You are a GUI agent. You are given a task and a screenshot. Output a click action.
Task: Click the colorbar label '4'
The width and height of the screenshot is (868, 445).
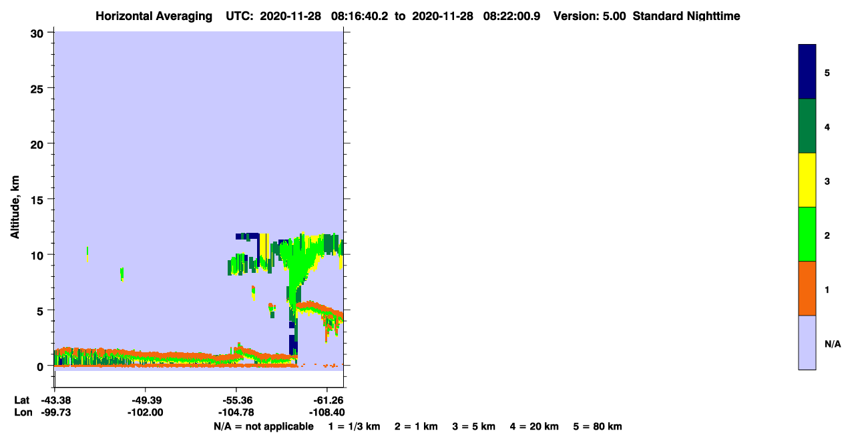click(827, 127)
